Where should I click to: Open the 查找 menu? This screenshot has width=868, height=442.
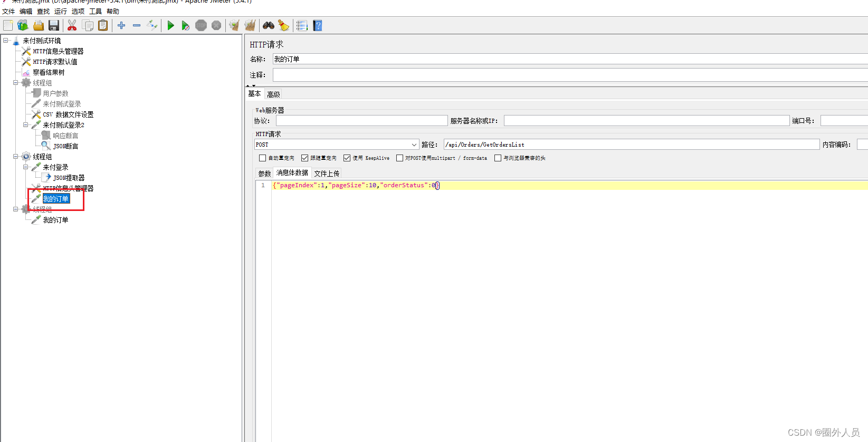[43, 11]
